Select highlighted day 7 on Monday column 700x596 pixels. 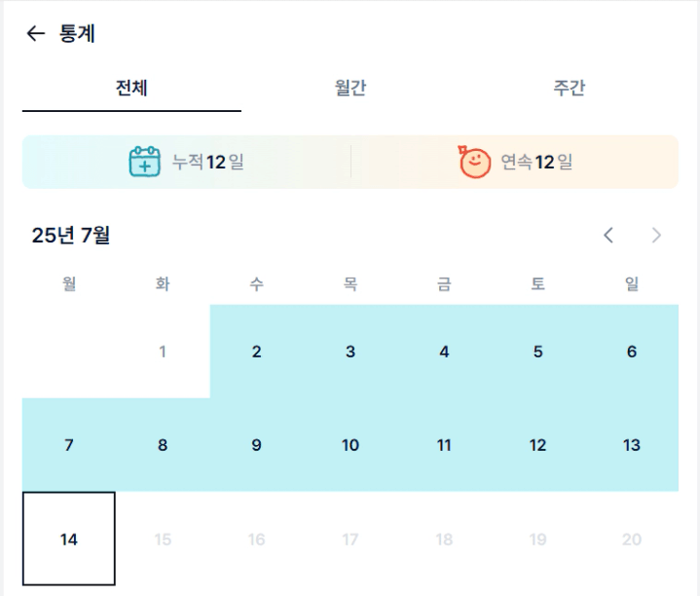click(x=69, y=445)
